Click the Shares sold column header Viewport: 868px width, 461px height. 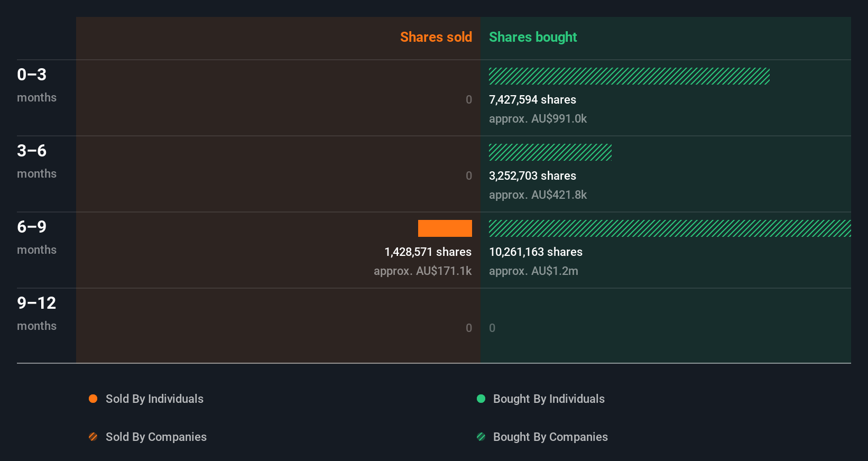pos(436,37)
